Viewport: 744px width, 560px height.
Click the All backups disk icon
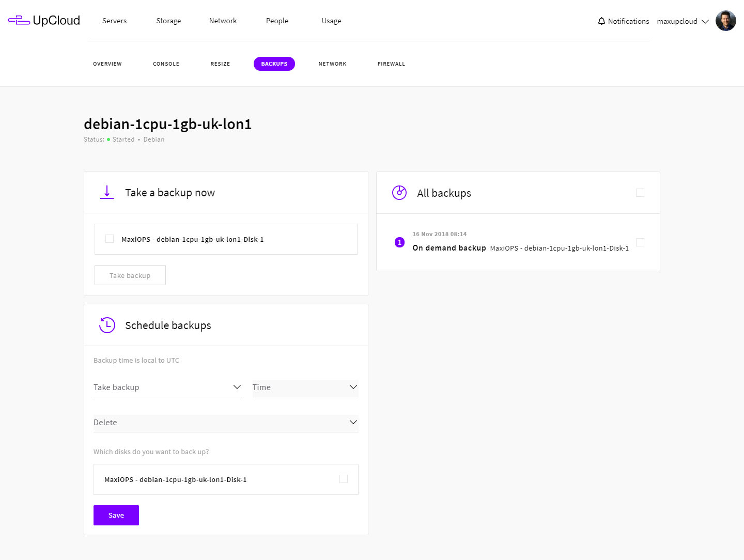coord(399,193)
